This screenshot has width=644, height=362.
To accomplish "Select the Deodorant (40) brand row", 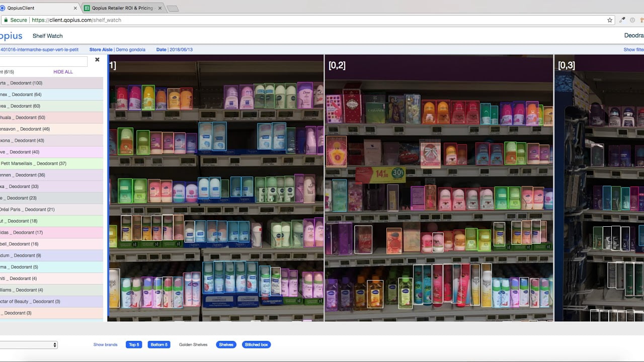I will tap(51, 152).
